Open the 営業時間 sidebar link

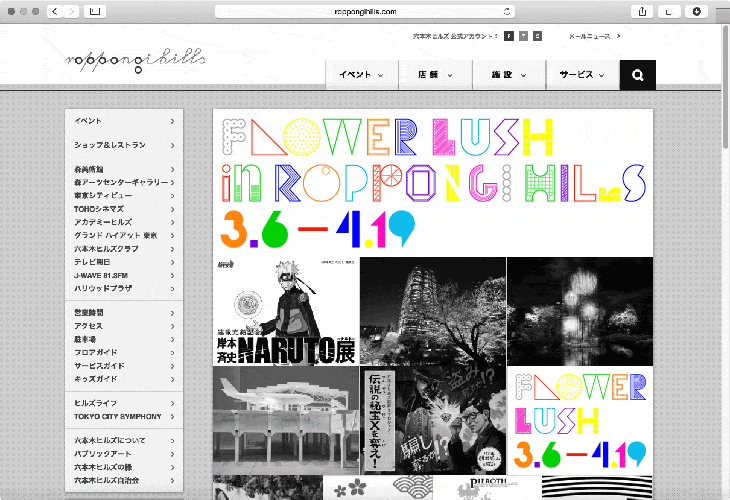coord(124,313)
